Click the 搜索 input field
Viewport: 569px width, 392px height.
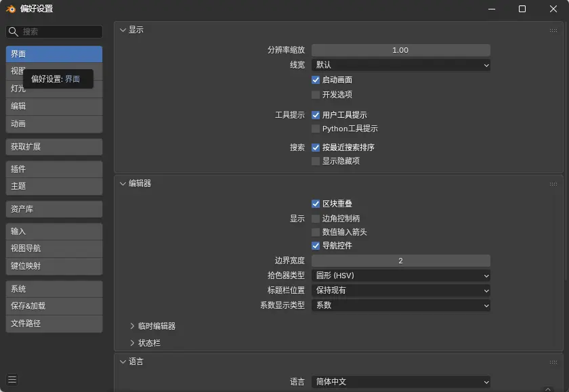point(54,32)
